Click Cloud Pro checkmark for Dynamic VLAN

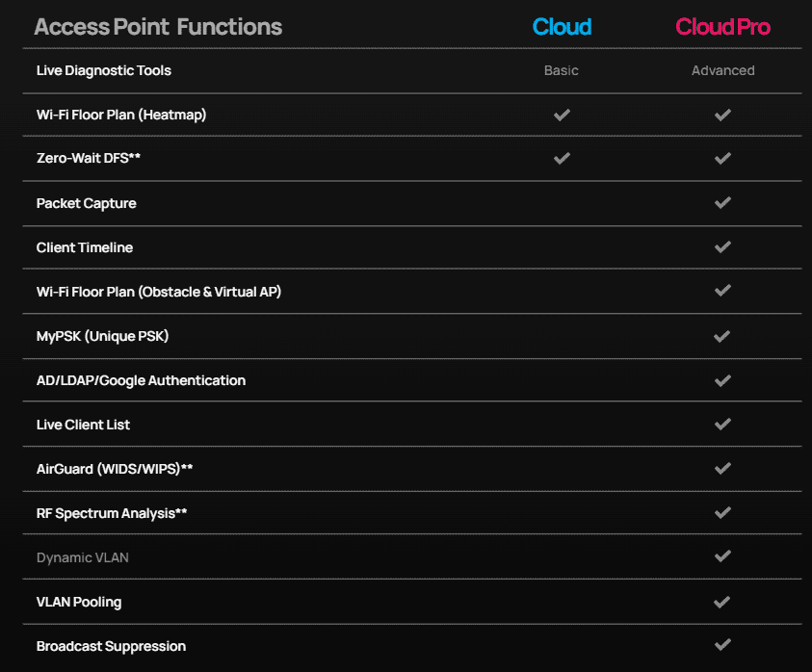click(722, 556)
